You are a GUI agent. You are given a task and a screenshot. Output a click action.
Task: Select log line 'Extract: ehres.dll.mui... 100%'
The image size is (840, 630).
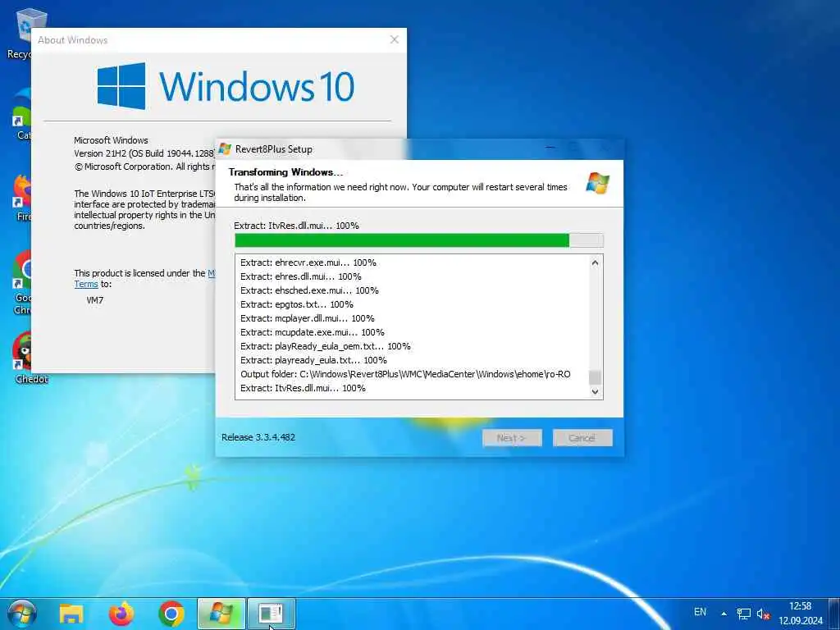coord(300,276)
